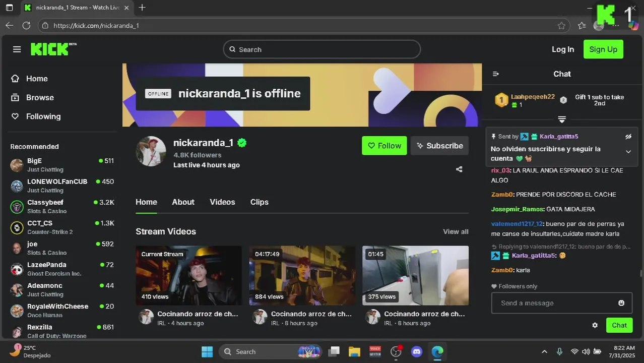The width and height of the screenshot is (644, 363).
Task: Open the hamburger sidebar menu
Action: pyautogui.click(x=17, y=49)
